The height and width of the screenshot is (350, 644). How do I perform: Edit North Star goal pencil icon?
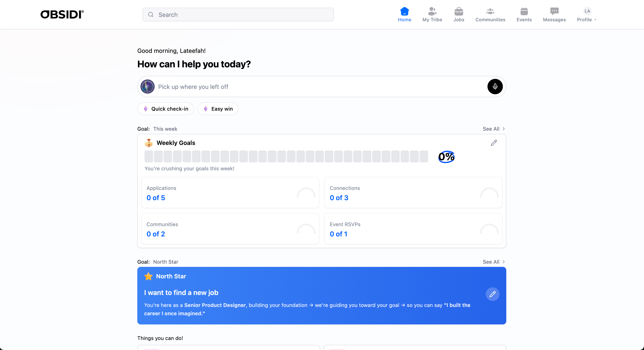pos(492,294)
